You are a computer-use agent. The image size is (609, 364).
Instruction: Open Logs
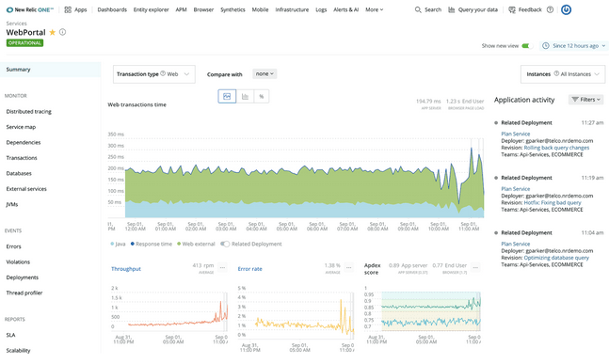point(321,9)
